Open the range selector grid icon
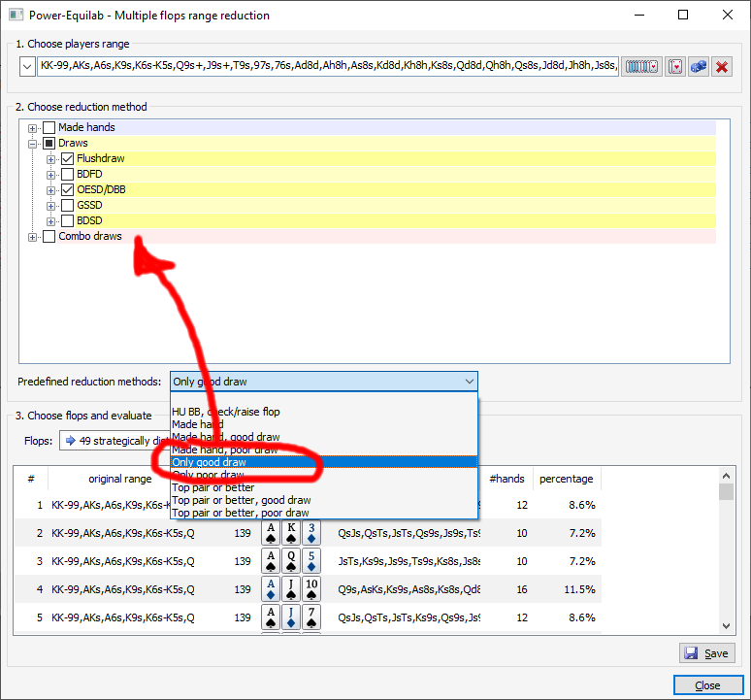 641,66
